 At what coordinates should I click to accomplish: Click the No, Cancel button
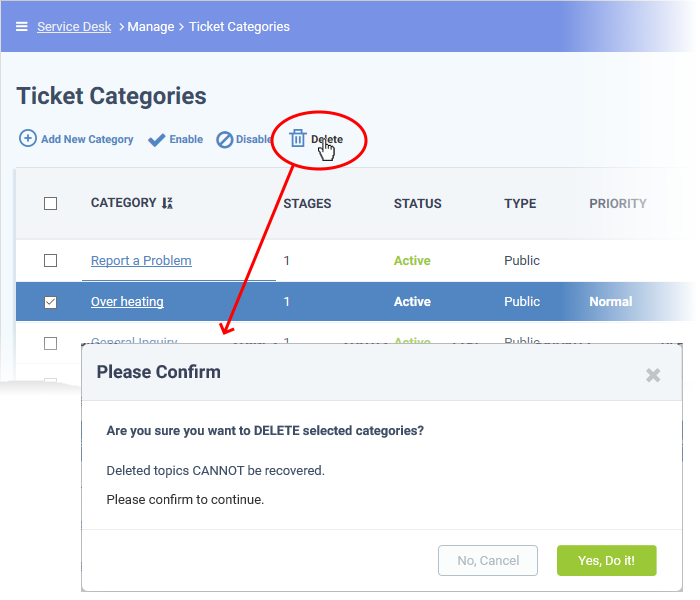coord(488,560)
